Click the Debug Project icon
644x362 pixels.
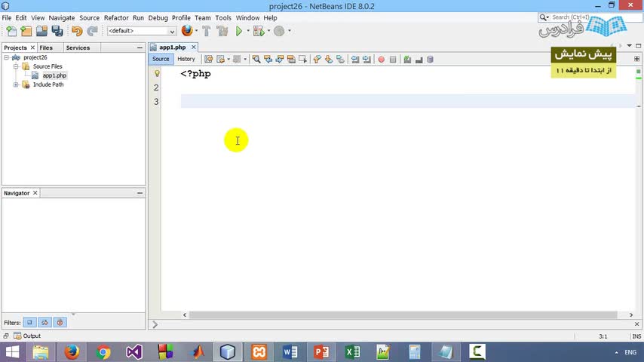259,31
